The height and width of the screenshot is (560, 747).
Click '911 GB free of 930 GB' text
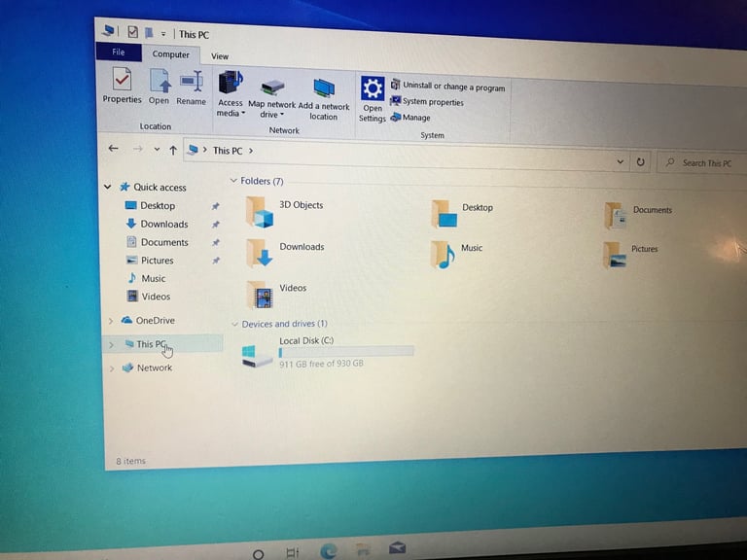coord(321,364)
